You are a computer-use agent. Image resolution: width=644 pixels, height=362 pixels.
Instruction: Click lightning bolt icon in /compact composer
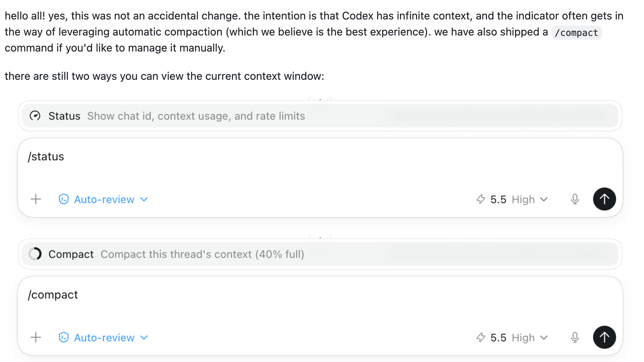tap(481, 337)
